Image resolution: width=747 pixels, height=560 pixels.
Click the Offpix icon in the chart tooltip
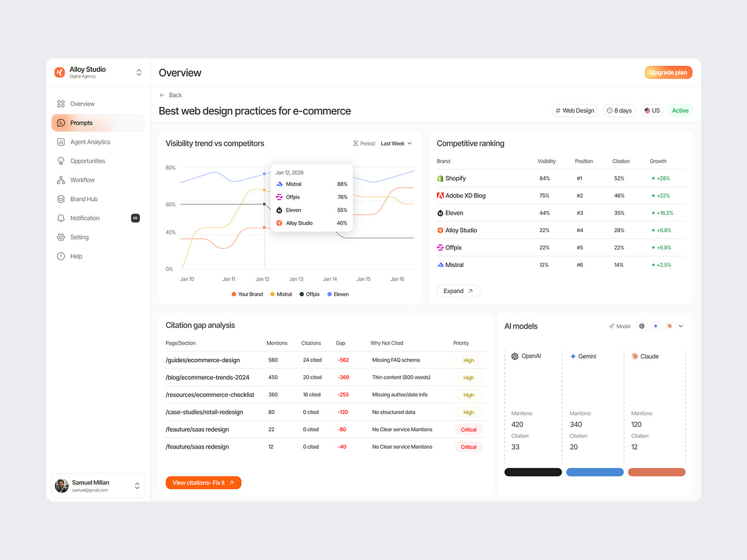click(x=280, y=197)
